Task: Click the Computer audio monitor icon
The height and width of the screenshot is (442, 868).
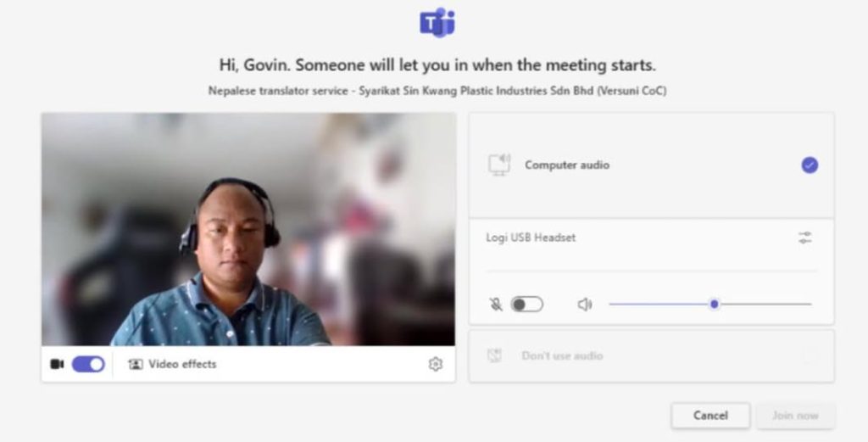Action: tap(499, 165)
